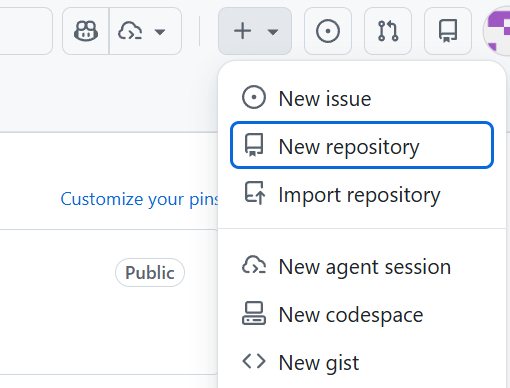Choose New repository menu item

tap(362, 145)
